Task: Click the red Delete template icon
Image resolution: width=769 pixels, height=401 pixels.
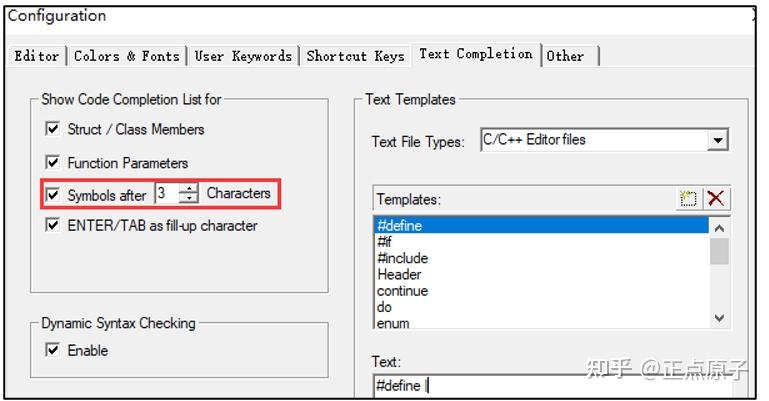Action: click(716, 198)
